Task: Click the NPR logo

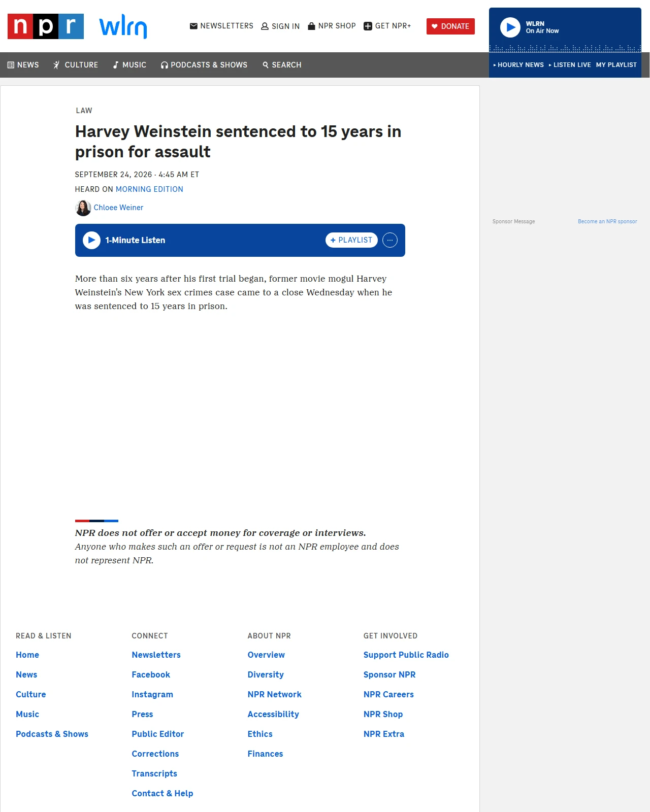Action: [46, 26]
